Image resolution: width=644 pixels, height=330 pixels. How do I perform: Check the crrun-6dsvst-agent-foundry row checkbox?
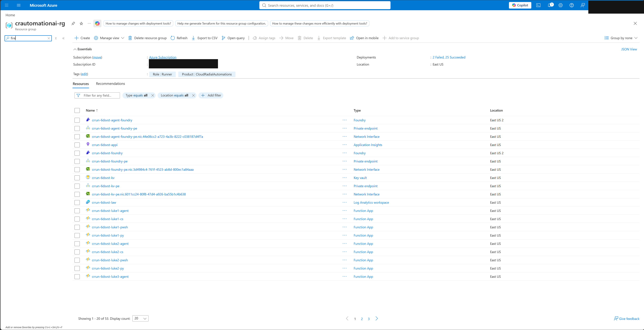point(77,120)
